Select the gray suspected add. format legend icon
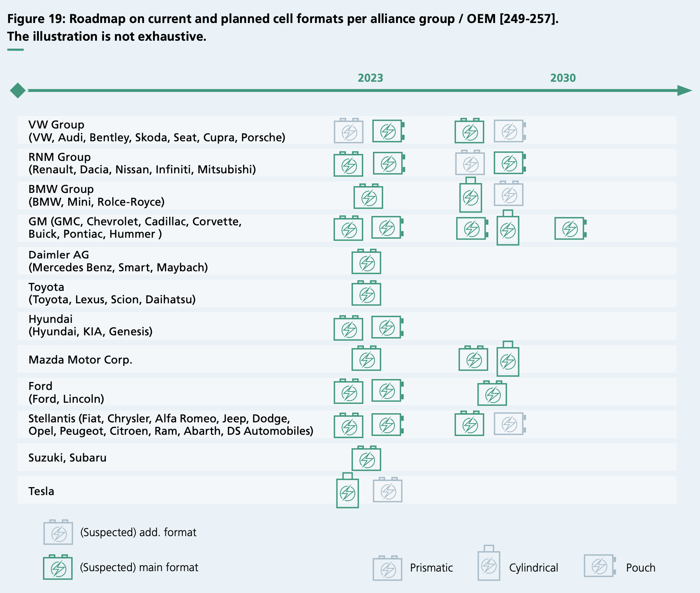This screenshot has width=700, height=593. [58, 533]
